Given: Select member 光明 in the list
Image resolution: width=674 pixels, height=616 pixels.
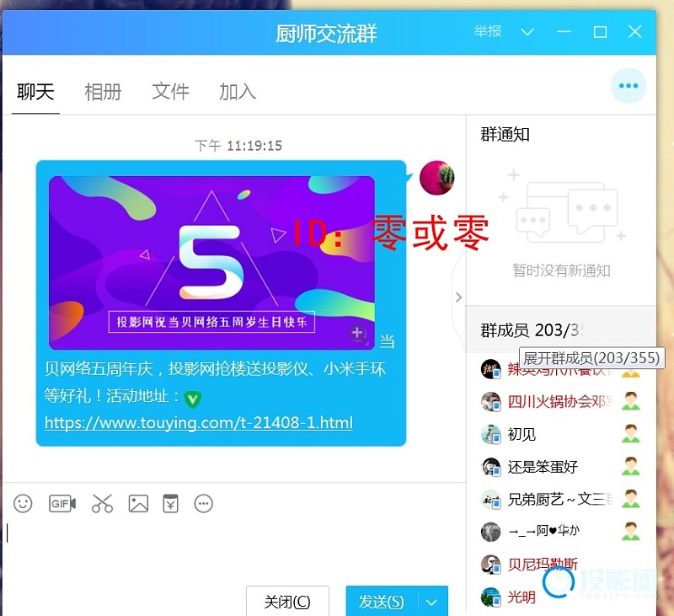Looking at the screenshot, I should [x=561, y=597].
